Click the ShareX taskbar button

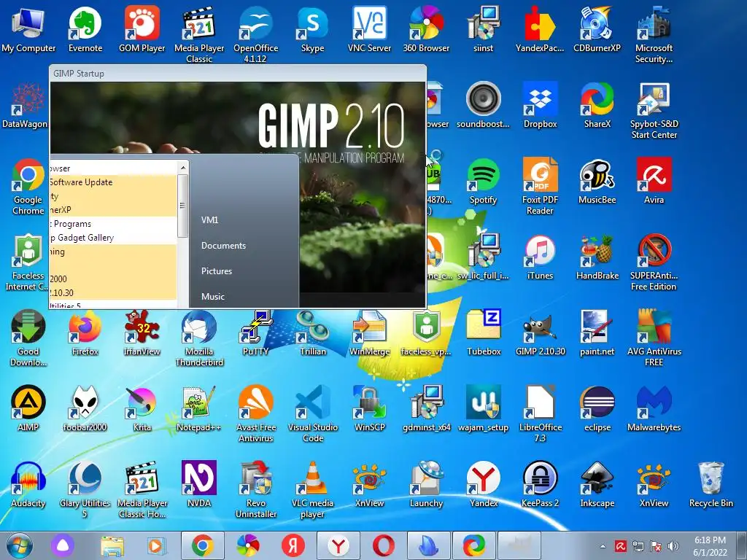pos(474,545)
